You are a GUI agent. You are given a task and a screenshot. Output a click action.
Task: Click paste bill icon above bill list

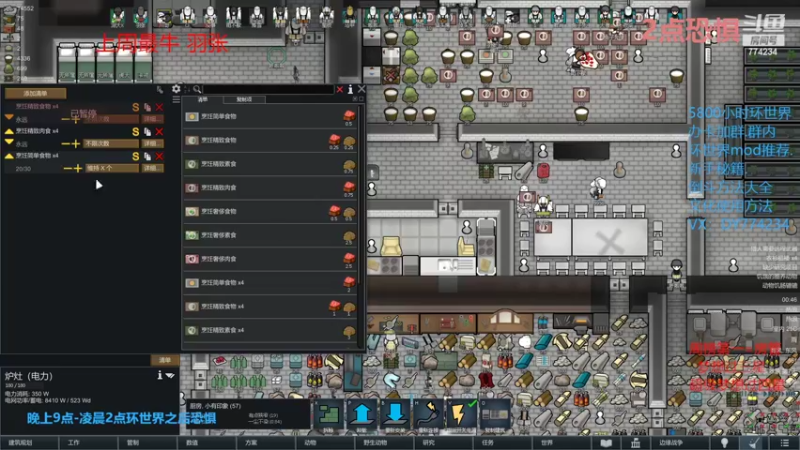(160, 89)
